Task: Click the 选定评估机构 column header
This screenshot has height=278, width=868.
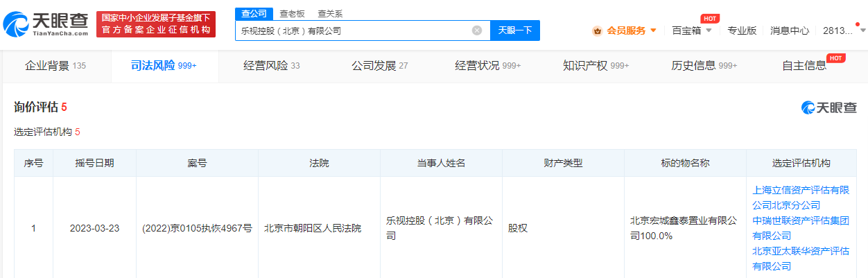Action: (x=801, y=163)
